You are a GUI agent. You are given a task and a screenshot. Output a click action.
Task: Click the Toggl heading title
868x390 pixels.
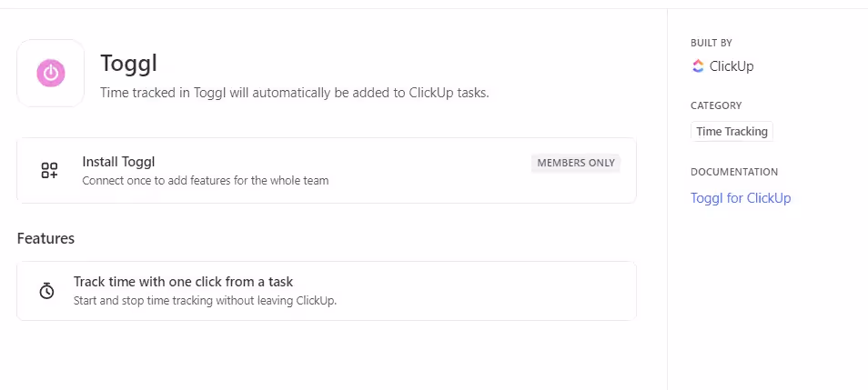[129, 63]
